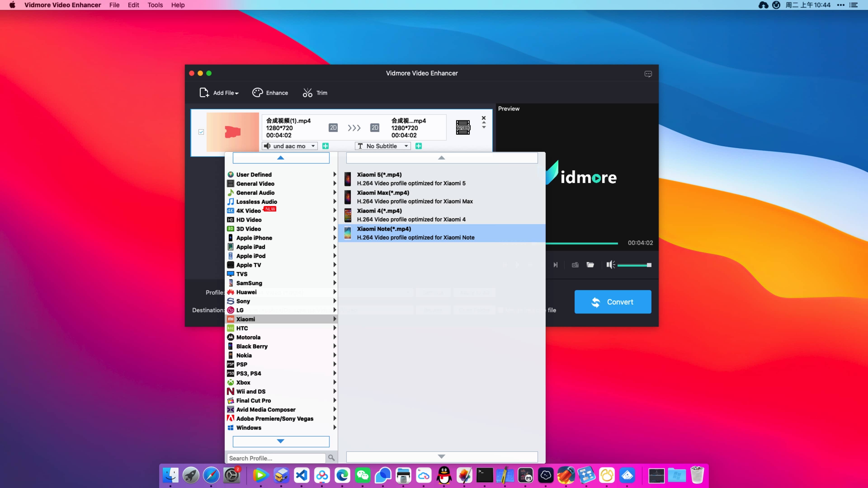The height and width of the screenshot is (488, 868).
Task: Open Launchpad from the Dock
Action: click(191, 475)
